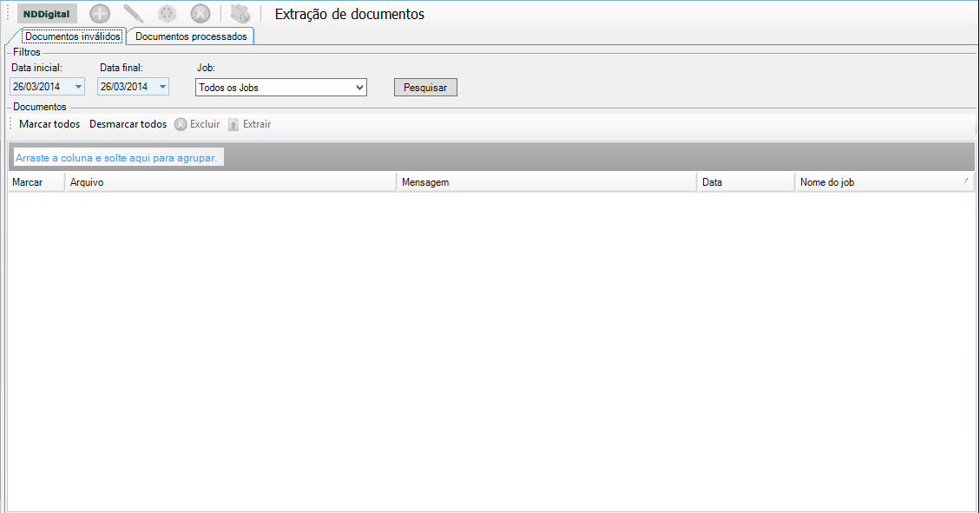Open the Documentos processados tab
Viewport: 980px width, 513px height.
click(x=191, y=36)
